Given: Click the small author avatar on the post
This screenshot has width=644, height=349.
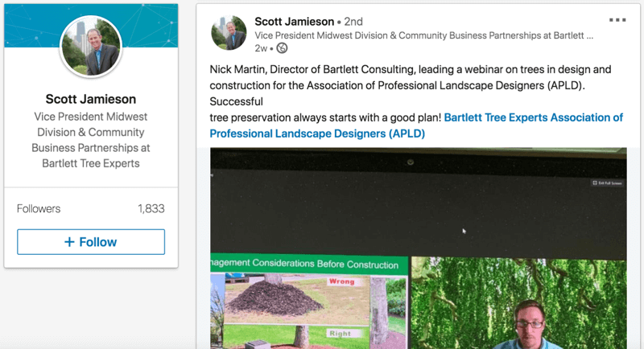Looking at the screenshot, I should [x=228, y=32].
